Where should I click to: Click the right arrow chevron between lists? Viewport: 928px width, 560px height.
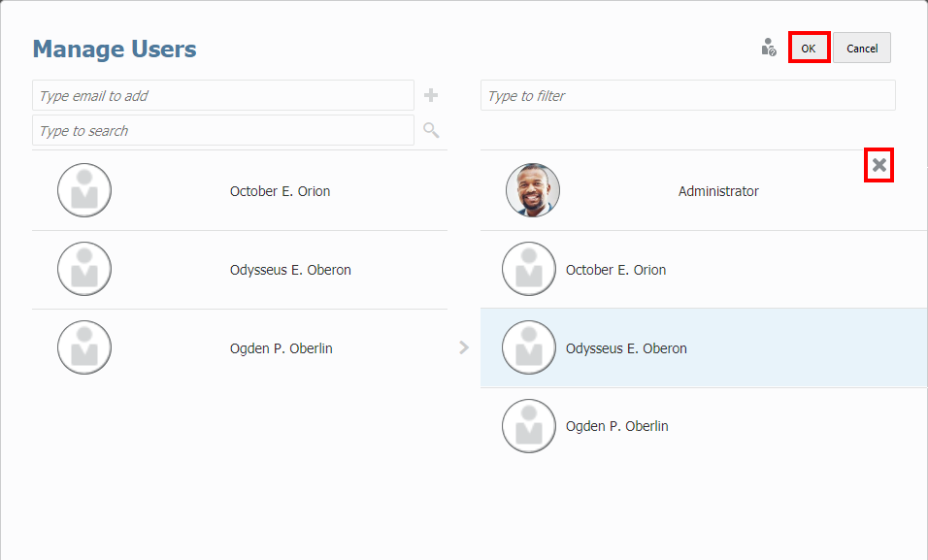click(464, 347)
